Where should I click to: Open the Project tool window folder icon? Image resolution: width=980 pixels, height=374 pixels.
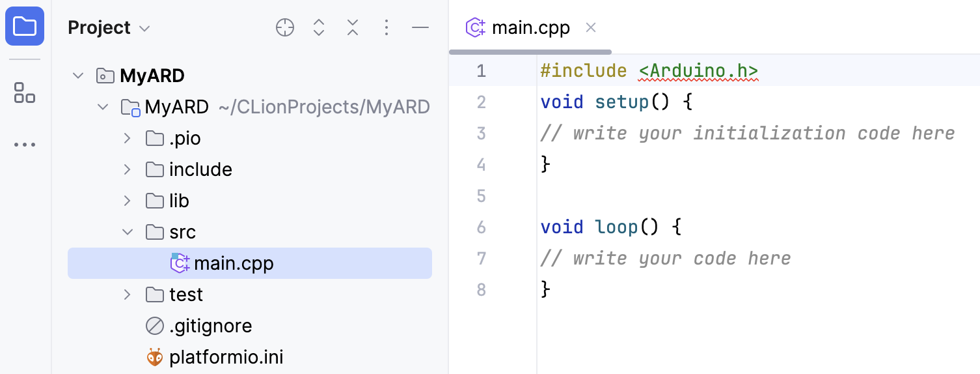coord(25,27)
